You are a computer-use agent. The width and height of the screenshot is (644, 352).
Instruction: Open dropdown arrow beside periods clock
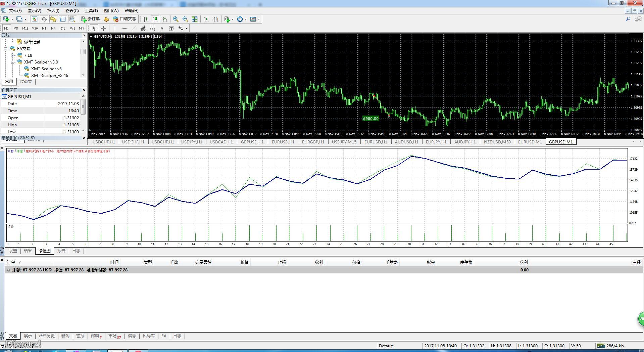tap(246, 19)
